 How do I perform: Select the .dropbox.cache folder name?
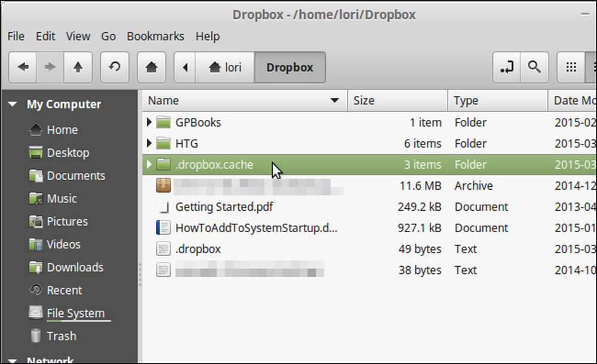[214, 165]
